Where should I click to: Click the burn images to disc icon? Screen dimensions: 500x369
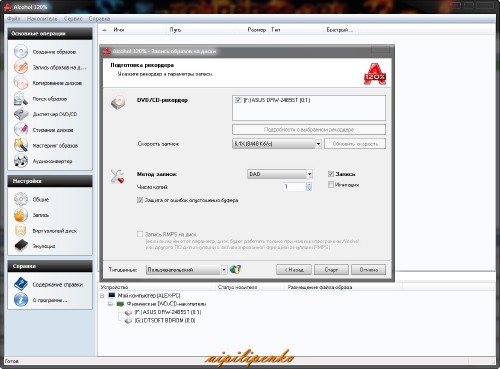21,67
